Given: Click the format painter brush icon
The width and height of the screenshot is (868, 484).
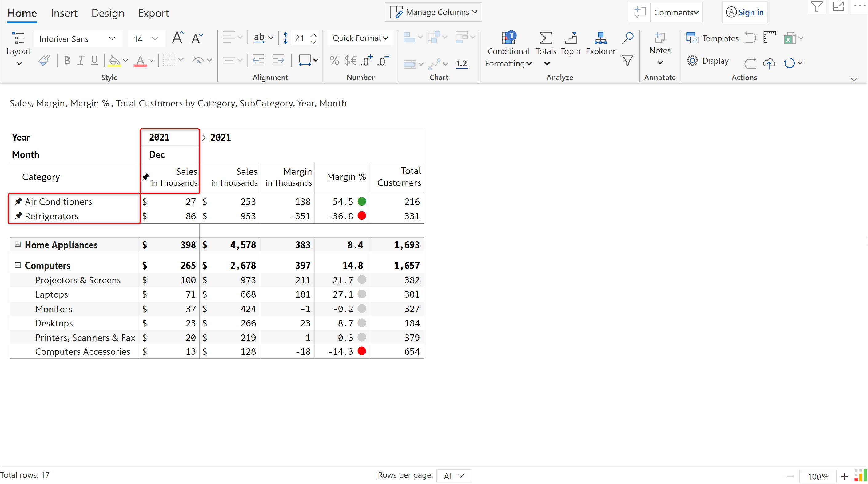Looking at the screenshot, I should coord(44,61).
